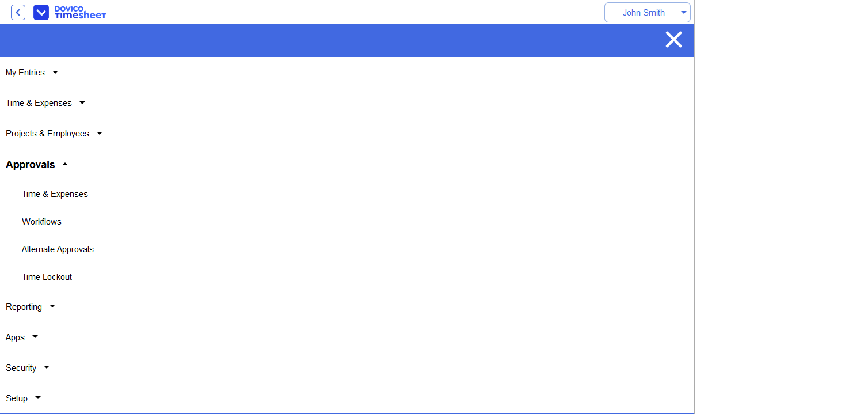Click arrow beside Projects & Employees
868x414 pixels.
(x=100, y=133)
